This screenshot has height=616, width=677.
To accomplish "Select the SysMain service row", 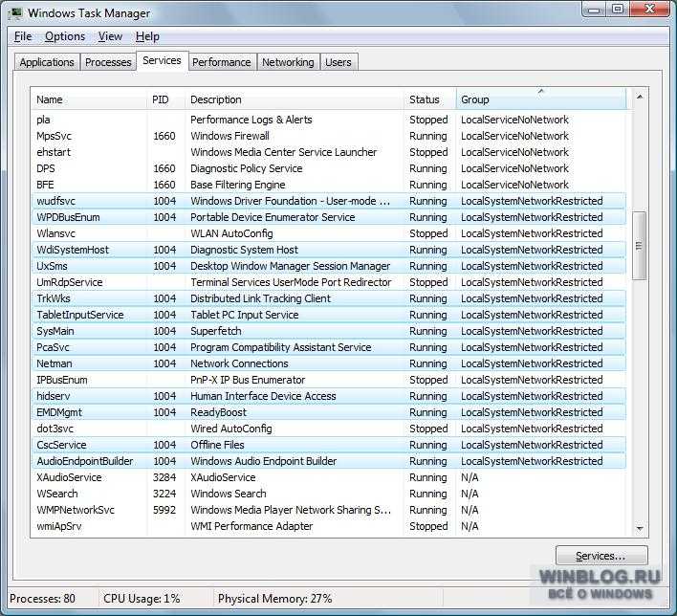I will point(328,331).
